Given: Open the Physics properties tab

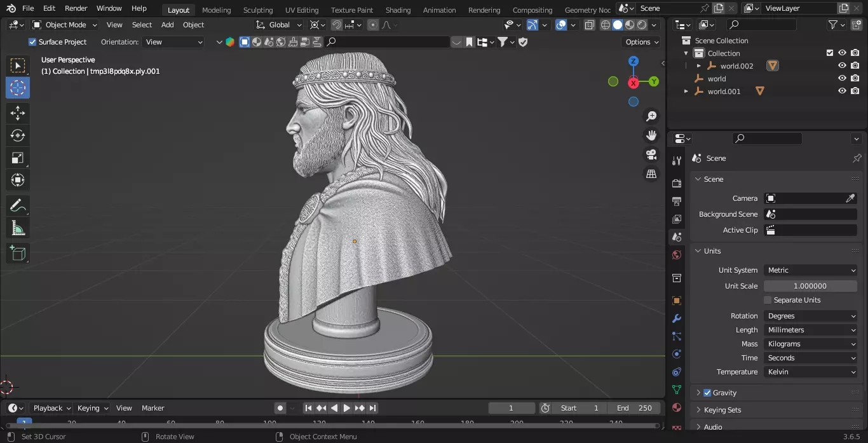Looking at the screenshot, I should point(677,354).
